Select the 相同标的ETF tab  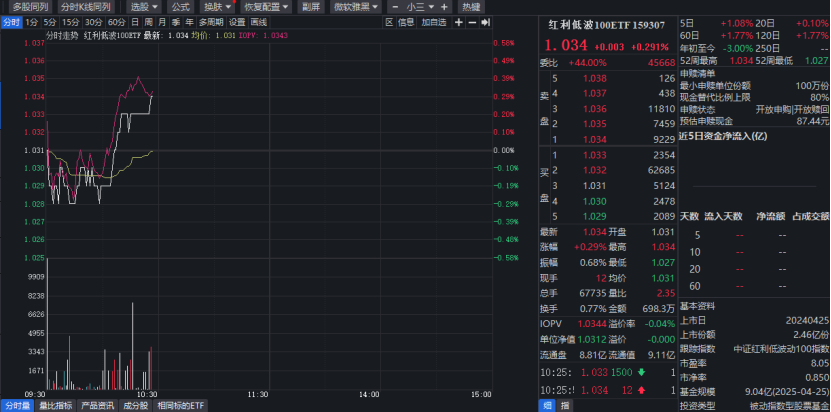(x=180, y=406)
